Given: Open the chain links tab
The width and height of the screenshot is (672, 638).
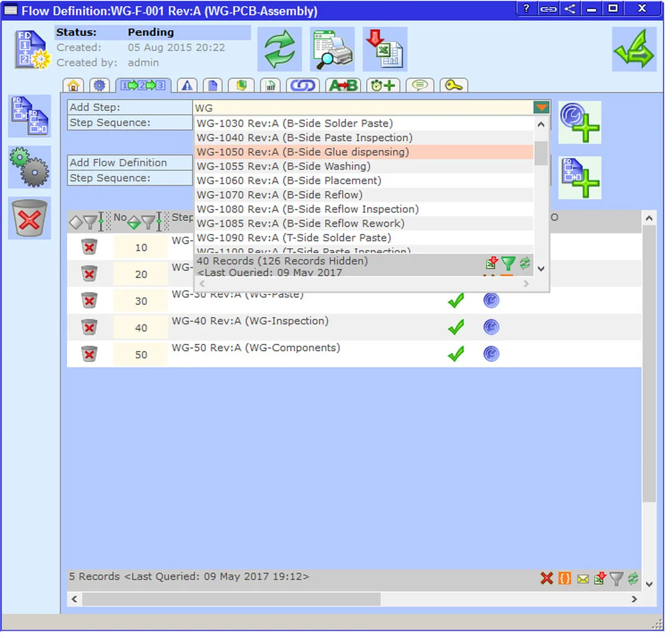Looking at the screenshot, I should click(x=302, y=86).
